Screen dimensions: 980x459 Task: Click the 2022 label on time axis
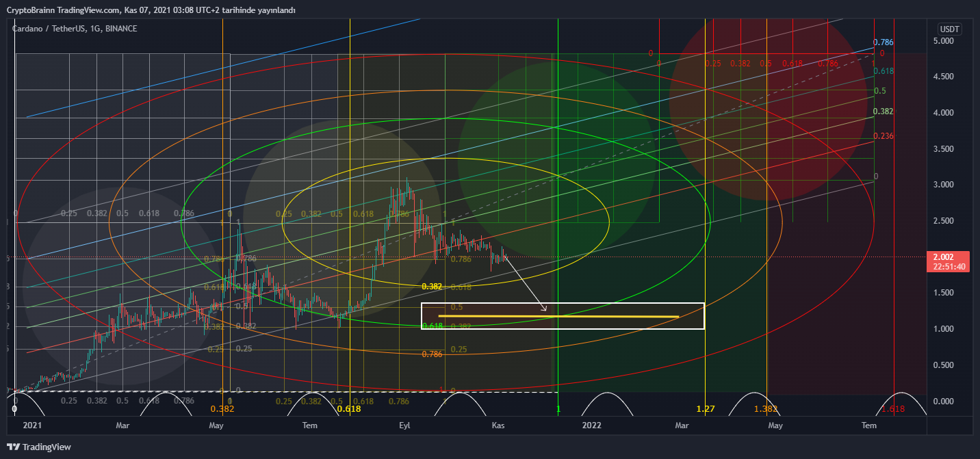[591, 425]
